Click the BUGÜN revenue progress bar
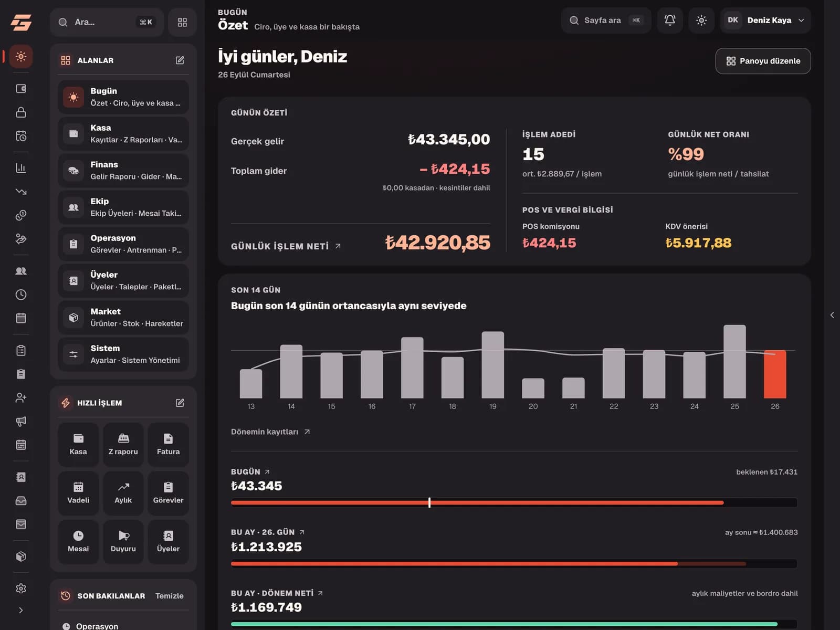This screenshot has width=840, height=630. tap(514, 503)
